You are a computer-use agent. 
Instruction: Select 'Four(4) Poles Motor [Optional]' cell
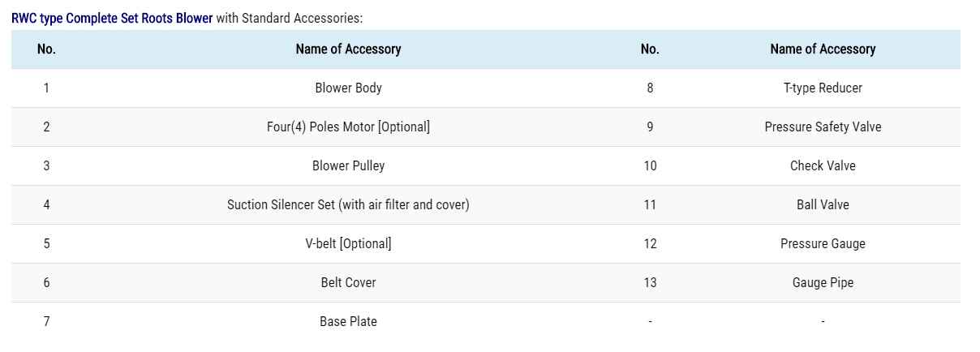coord(348,127)
